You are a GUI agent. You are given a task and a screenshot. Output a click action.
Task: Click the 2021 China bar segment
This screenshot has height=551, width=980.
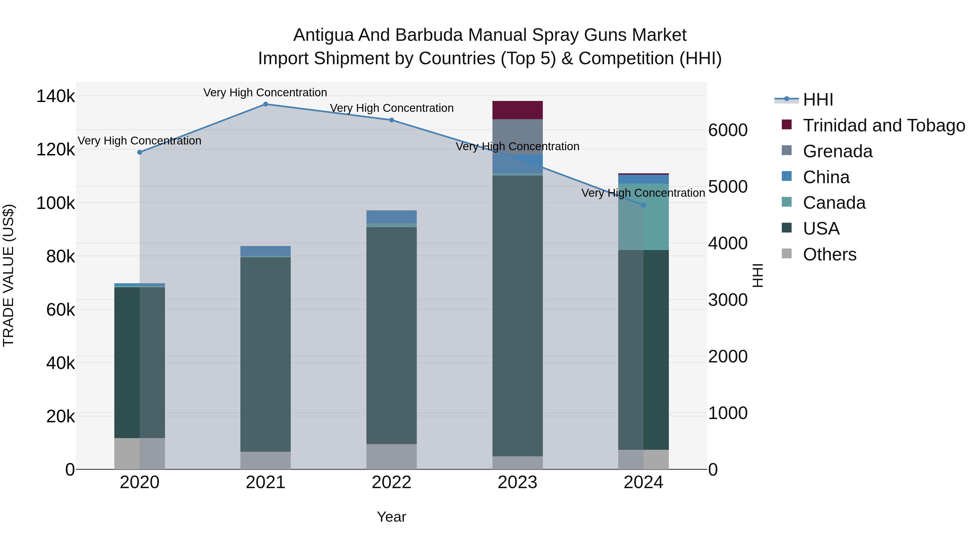click(265, 251)
